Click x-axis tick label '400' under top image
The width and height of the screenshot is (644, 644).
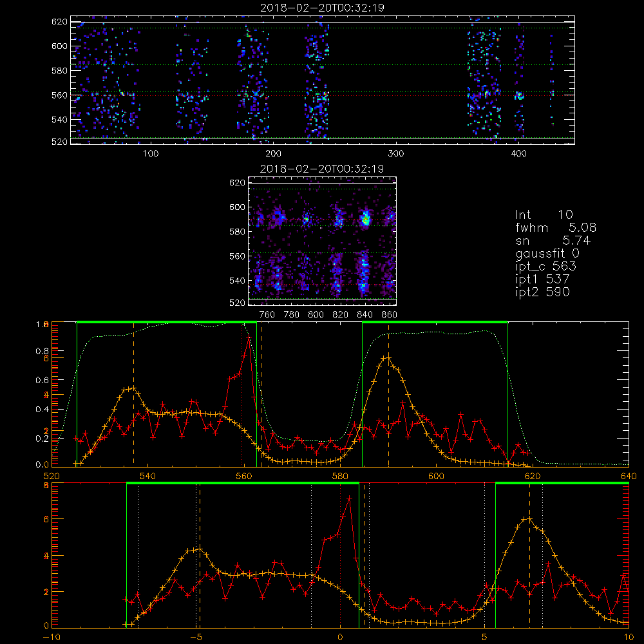[x=518, y=154]
